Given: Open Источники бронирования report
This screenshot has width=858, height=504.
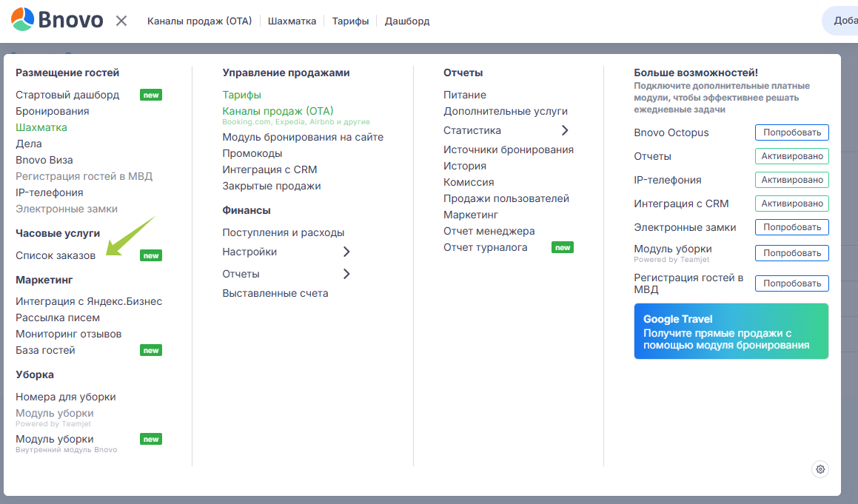Looking at the screenshot, I should coord(509,150).
